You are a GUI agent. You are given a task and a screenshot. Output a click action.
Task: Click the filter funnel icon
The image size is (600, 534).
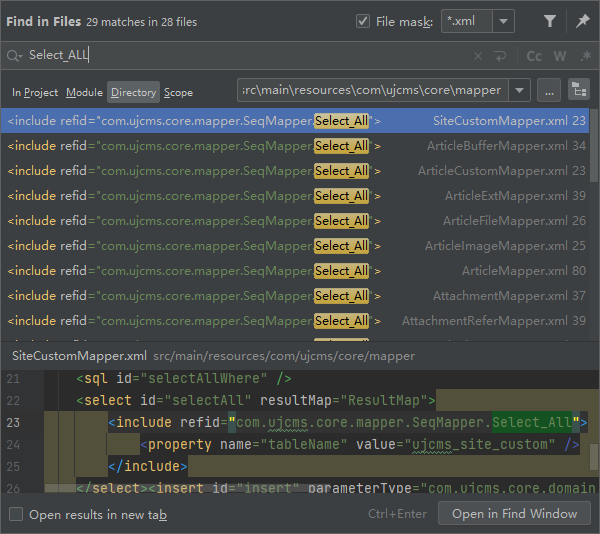pos(550,21)
